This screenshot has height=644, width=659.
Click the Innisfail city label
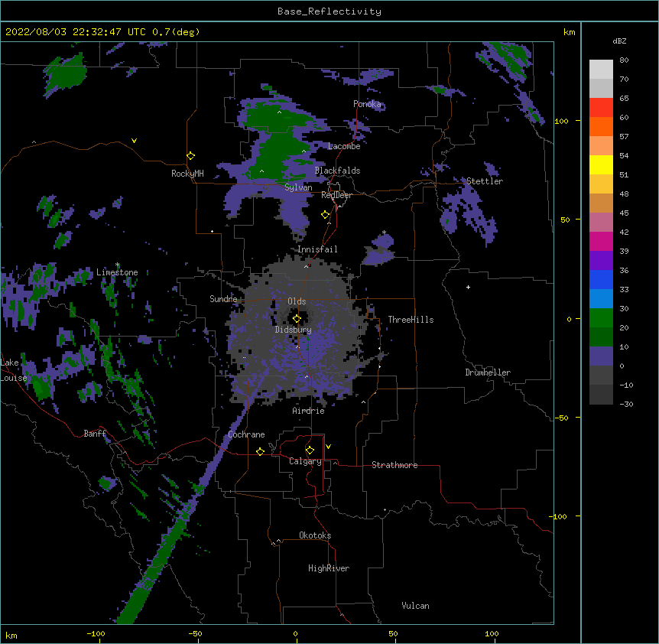point(317,249)
